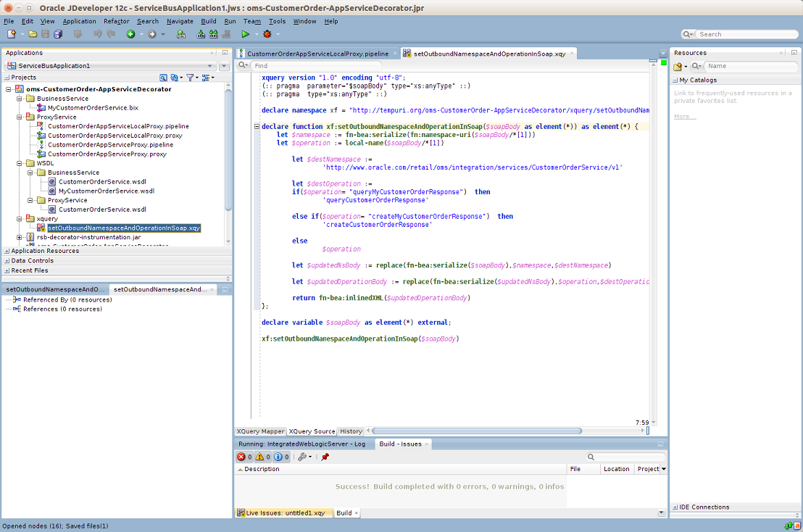Click the Filter funnel icon in Projects
The height and width of the screenshot is (532, 803).
pos(190,78)
